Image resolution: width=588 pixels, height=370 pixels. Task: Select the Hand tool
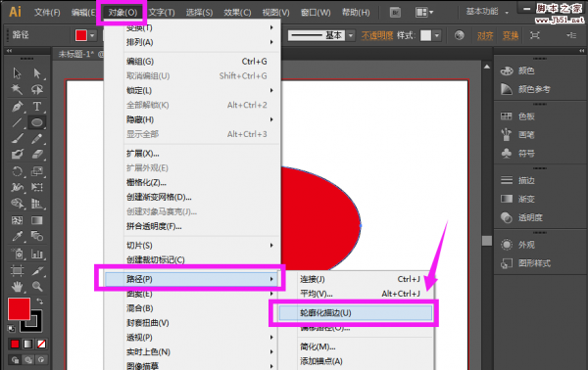point(18,287)
